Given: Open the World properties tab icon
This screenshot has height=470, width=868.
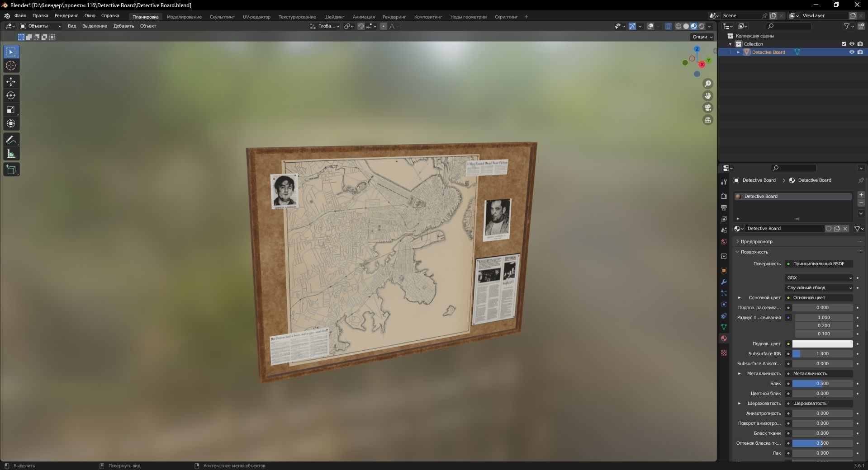Looking at the screenshot, I should point(724,242).
